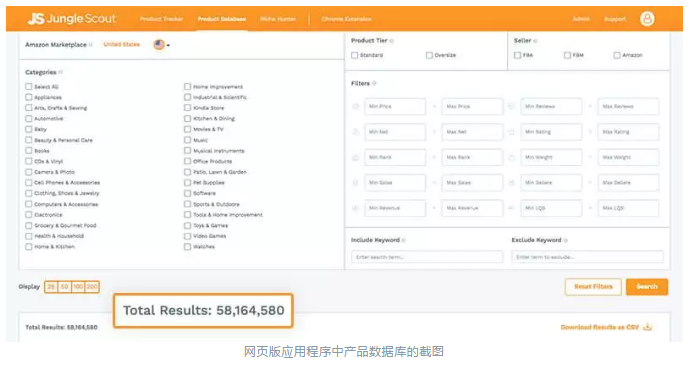Open the Chrome Extension menu item
690x366 pixels.
point(346,19)
